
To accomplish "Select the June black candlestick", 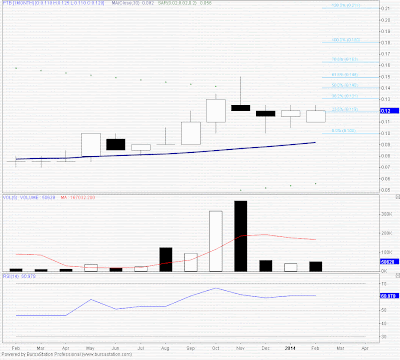I will point(116,144).
